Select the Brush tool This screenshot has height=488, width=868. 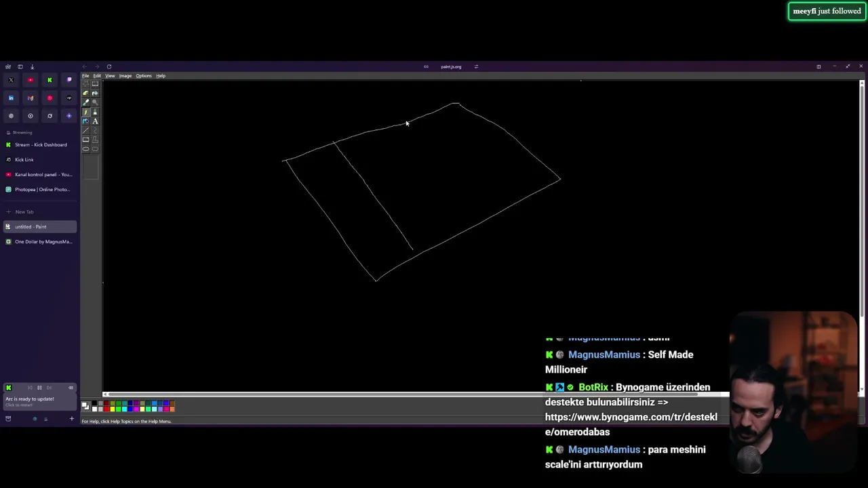click(x=95, y=112)
